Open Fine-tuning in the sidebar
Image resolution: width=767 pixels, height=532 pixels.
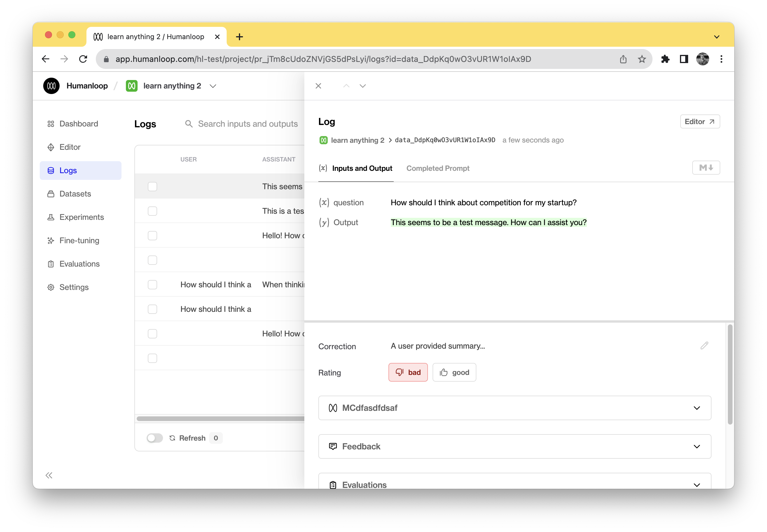(x=80, y=240)
